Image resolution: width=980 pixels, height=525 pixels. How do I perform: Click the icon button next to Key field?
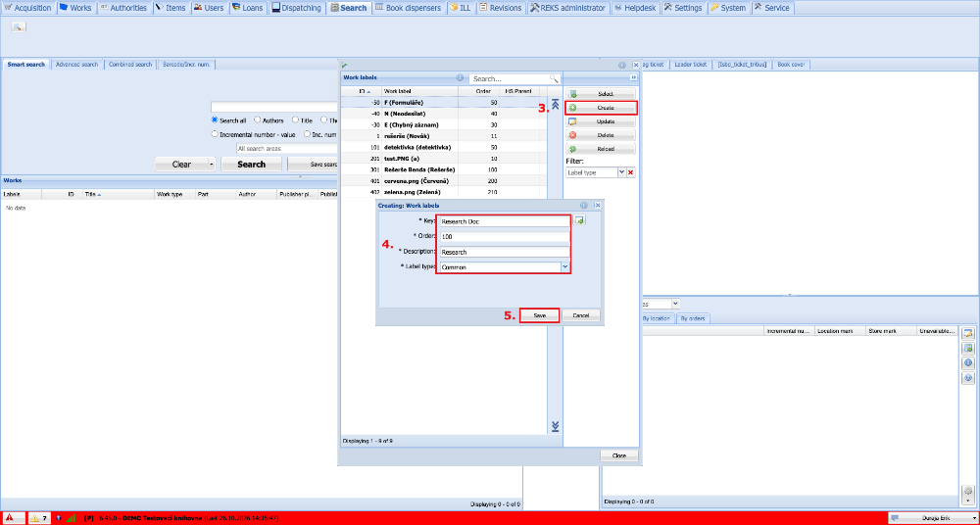pos(579,220)
